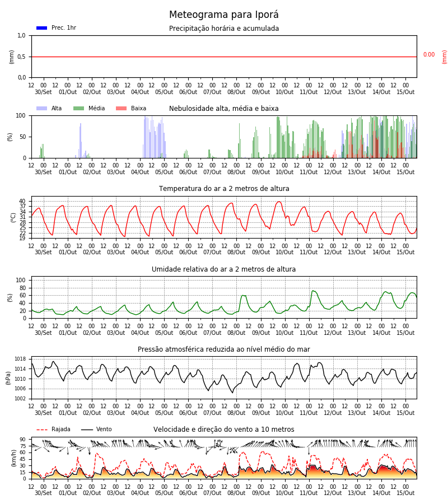Click the Temperatura do ar chart title

(224, 189)
